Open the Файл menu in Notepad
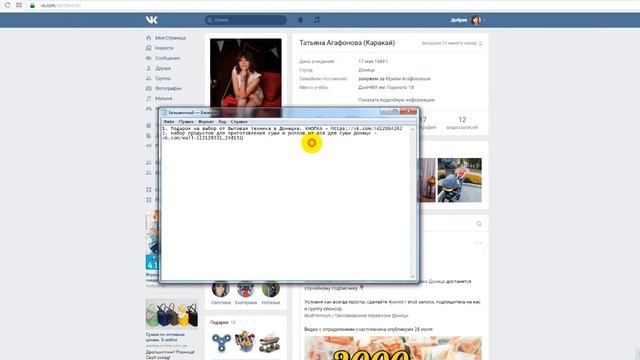Screen dimensions: 640x360 169,122
